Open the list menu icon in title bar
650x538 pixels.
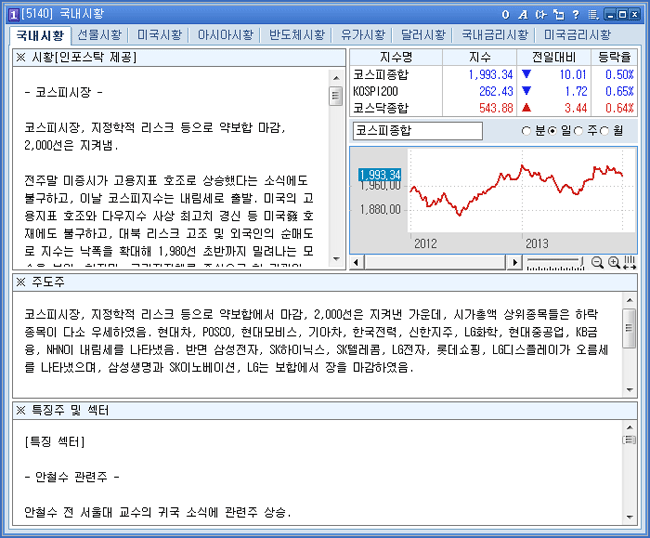click(x=592, y=14)
